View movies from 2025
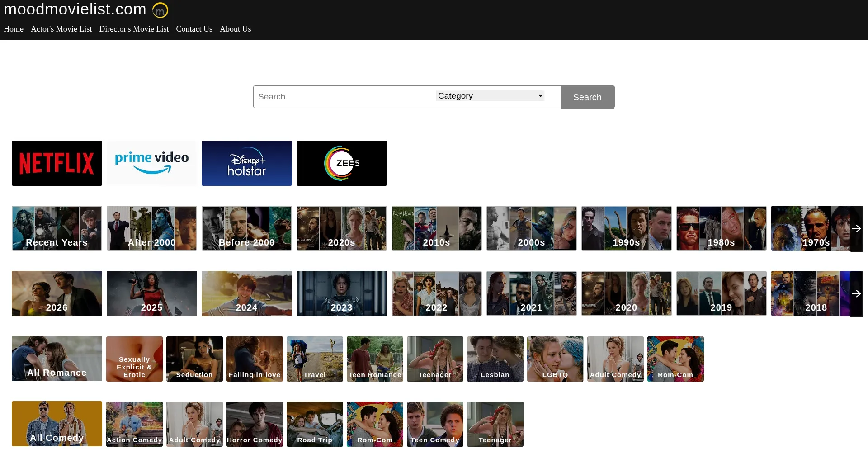This screenshot has width=868, height=449. [152, 293]
